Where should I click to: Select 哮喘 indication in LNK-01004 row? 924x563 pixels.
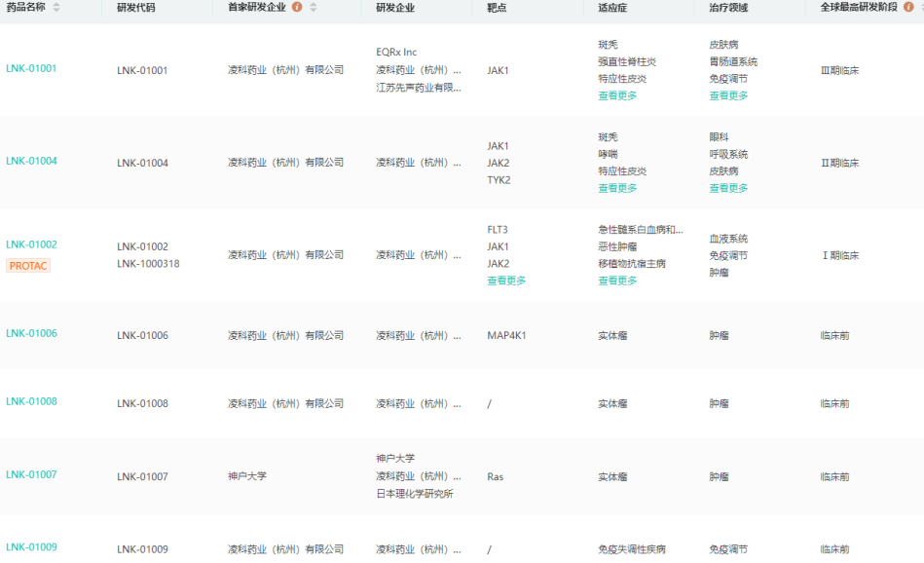(608, 154)
